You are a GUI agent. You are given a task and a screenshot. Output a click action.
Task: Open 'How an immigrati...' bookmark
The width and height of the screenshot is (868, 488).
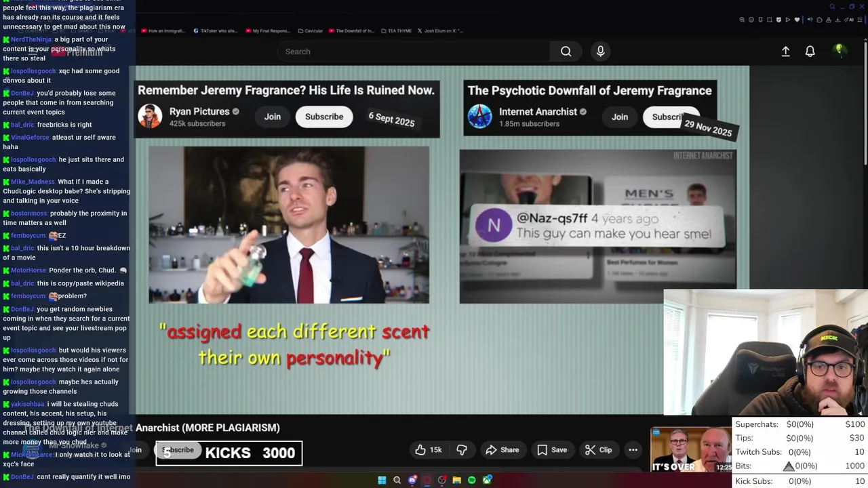(163, 30)
